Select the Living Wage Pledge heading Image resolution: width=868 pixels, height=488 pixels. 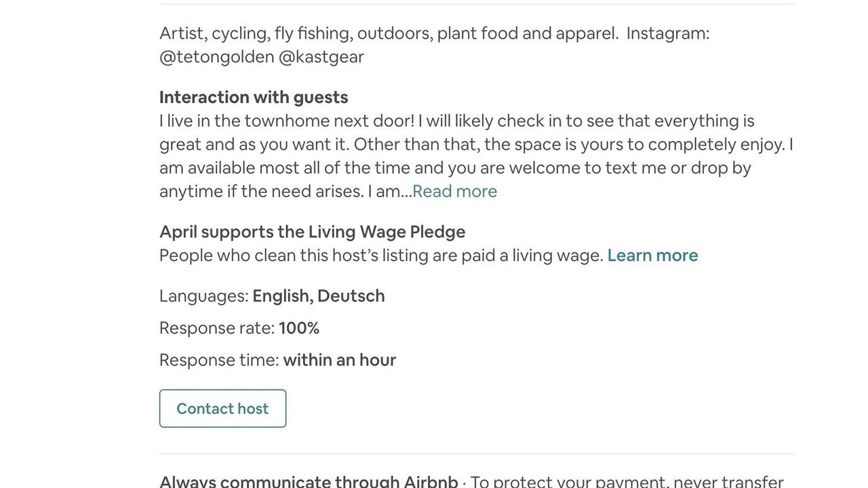pos(312,232)
